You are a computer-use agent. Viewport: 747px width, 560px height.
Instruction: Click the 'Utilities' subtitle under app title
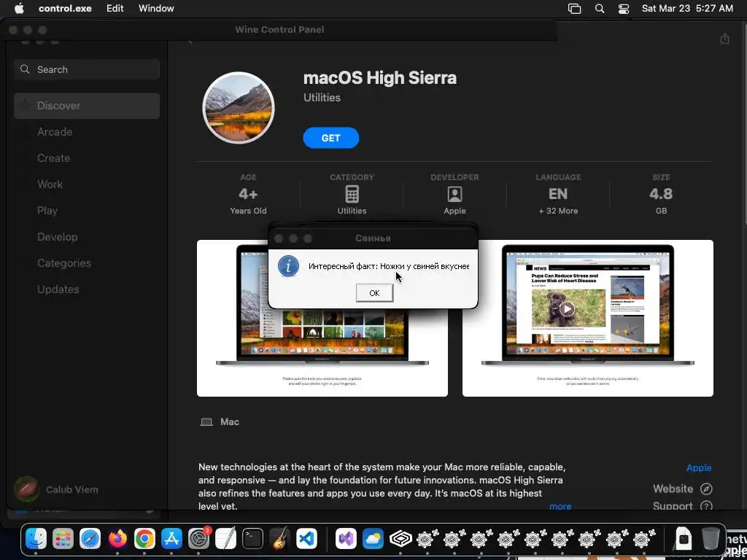pos(322,97)
